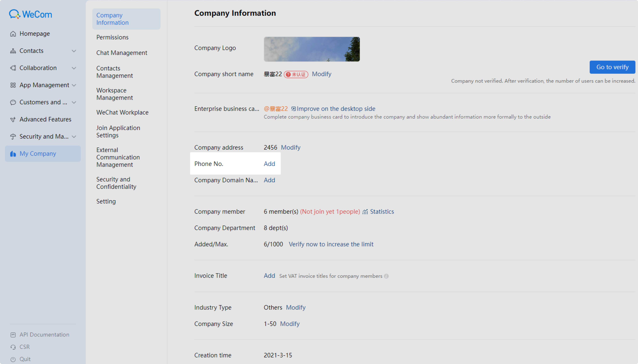Image resolution: width=638 pixels, height=364 pixels.
Task: Click the Go to verify button
Action: click(612, 67)
